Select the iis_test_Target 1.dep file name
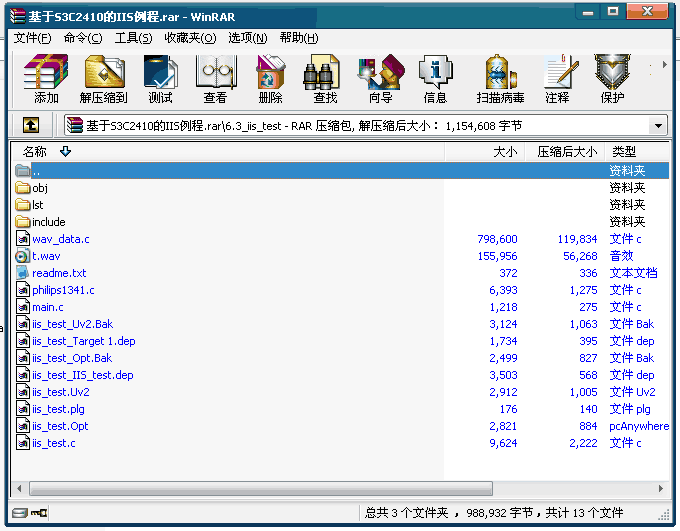680x531 pixels. [84, 341]
